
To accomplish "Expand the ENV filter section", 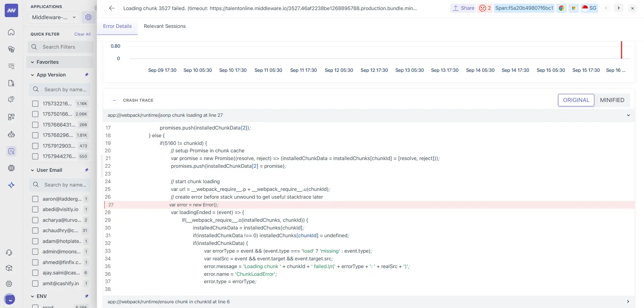I will click(32, 296).
